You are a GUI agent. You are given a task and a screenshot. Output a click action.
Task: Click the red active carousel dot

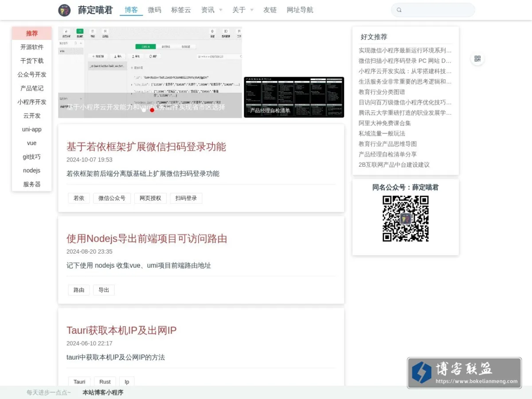(152, 110)
